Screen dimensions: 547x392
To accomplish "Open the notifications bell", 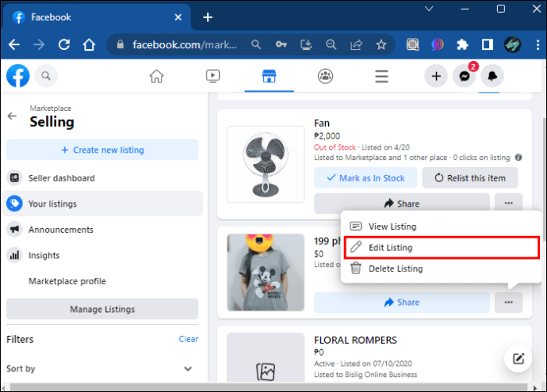I will [492, 76].
